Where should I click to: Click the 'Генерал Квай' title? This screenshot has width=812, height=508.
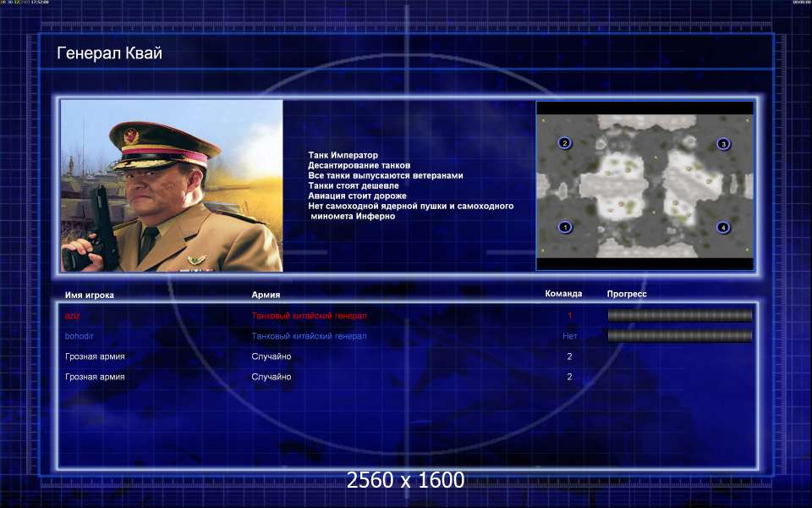[x=109, y=52]
